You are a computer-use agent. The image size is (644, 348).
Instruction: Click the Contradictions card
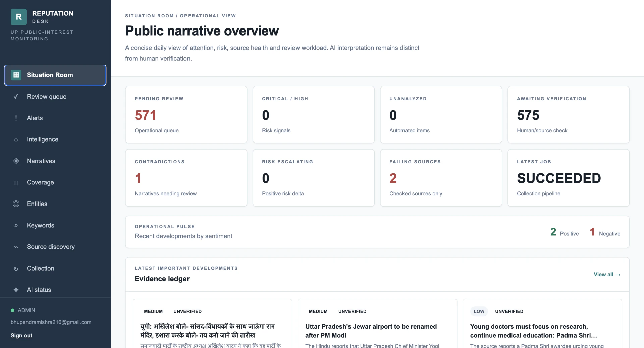[x=186, y=178]
